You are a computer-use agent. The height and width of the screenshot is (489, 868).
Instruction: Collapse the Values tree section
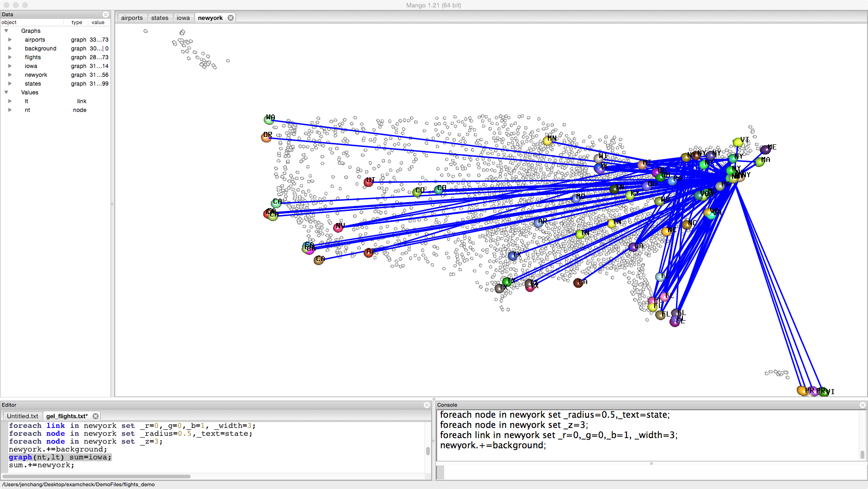tap(6, 93)
